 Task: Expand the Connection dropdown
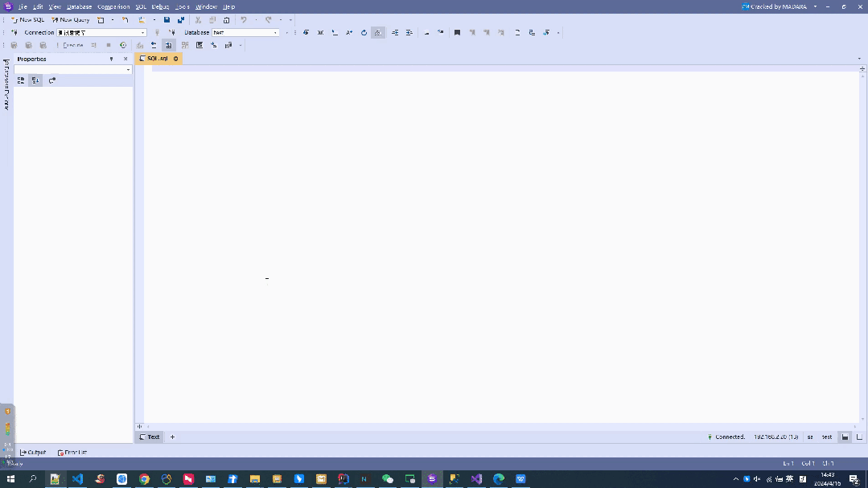click(143, 33)
